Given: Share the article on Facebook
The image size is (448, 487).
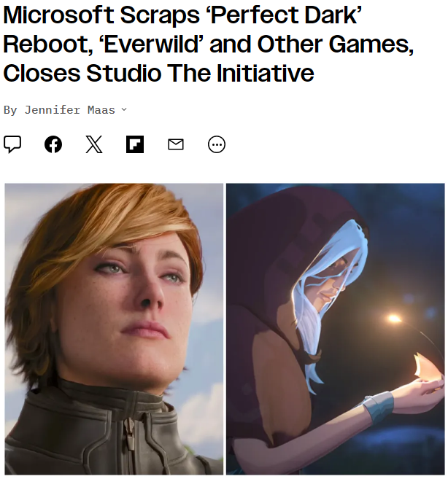Looking at the screenshot, I should tap(53, 144).
